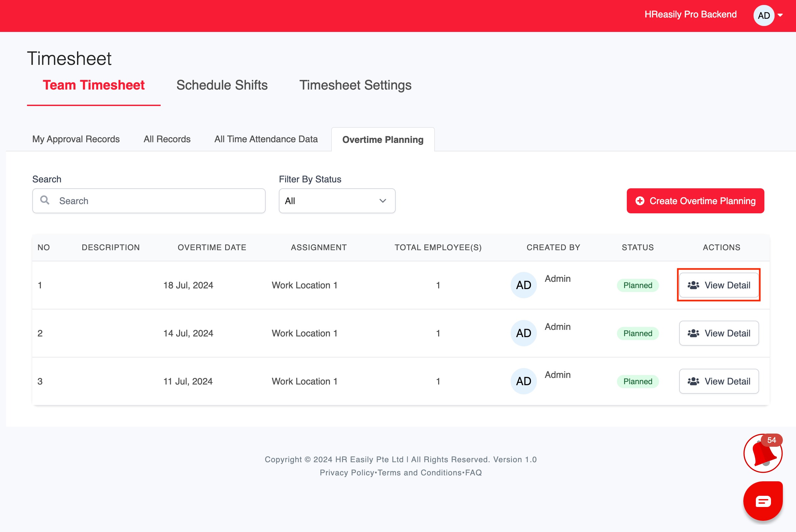The image size is (796, 532).
Task: Click the AD avatar in row 1
Action: [x=523, y=285]
